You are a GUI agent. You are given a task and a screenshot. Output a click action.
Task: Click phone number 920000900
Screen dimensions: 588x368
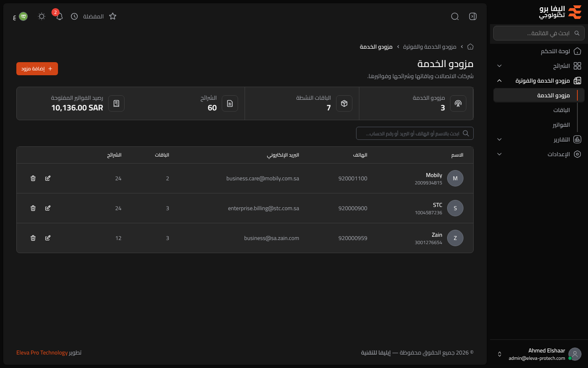click(x=353, y=208)
